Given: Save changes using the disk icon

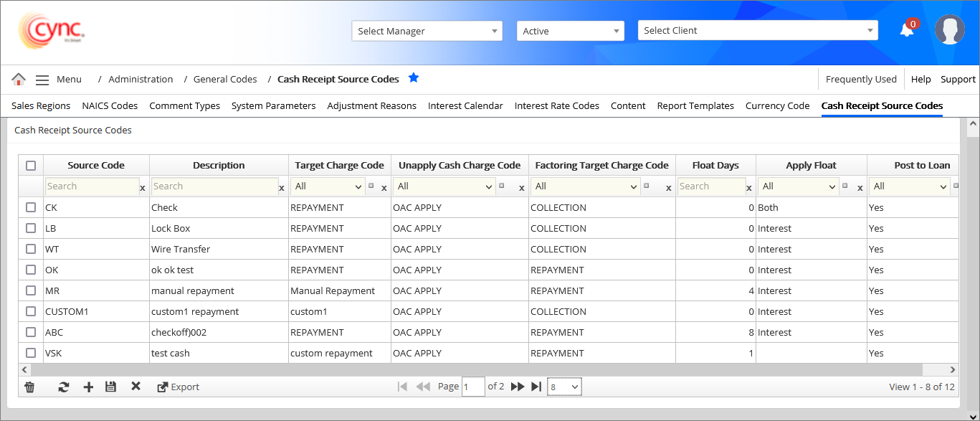Looking at the screenshot, I should point(110,387).
